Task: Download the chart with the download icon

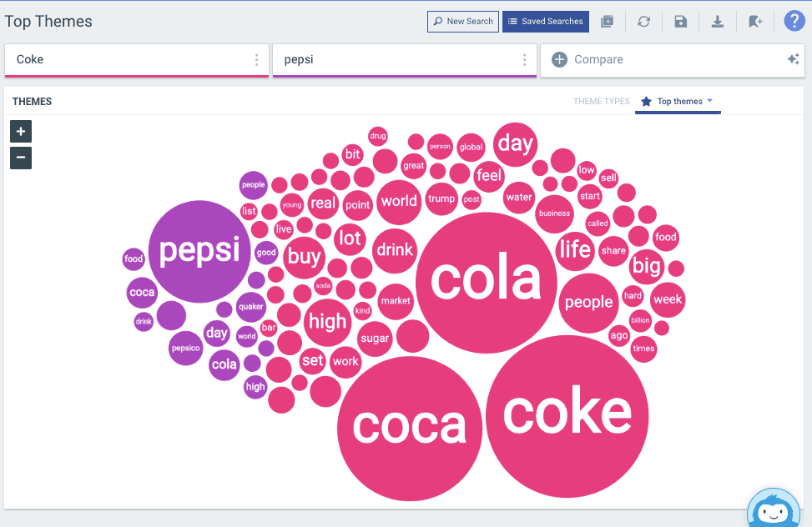Action: pyautogui.click(x=717, y=22)
